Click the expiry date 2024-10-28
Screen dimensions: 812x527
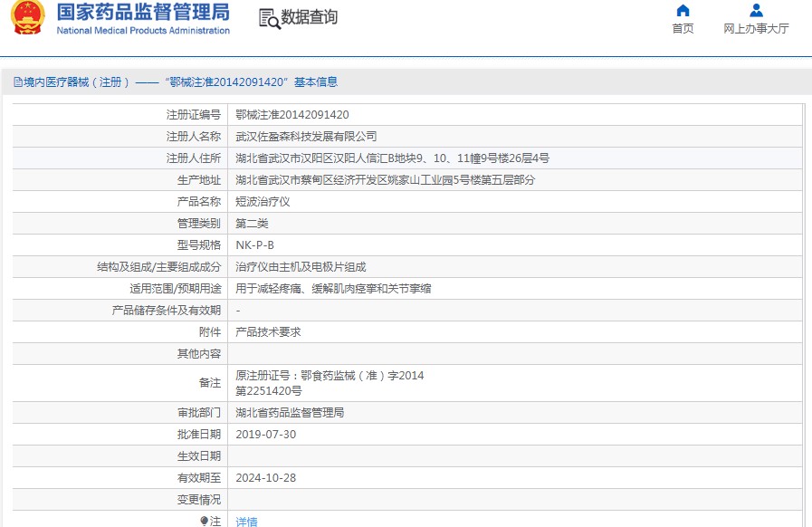click(x=265, y=478)
